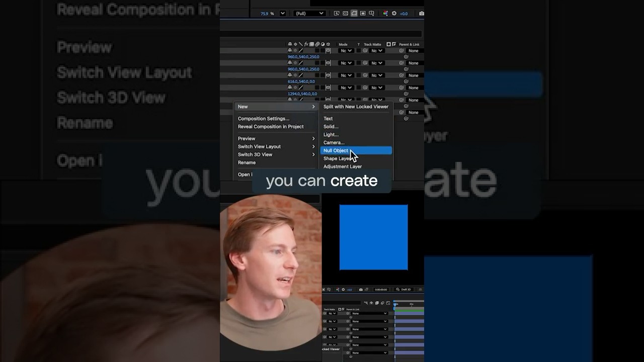
Task: Toggle collapse switch on top layer row
Action: 295,50
